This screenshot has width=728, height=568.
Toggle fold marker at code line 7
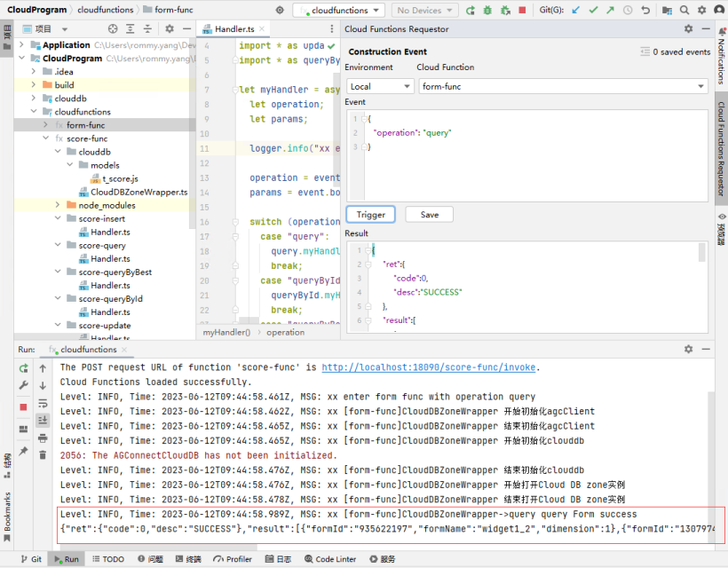click(235, 90)
